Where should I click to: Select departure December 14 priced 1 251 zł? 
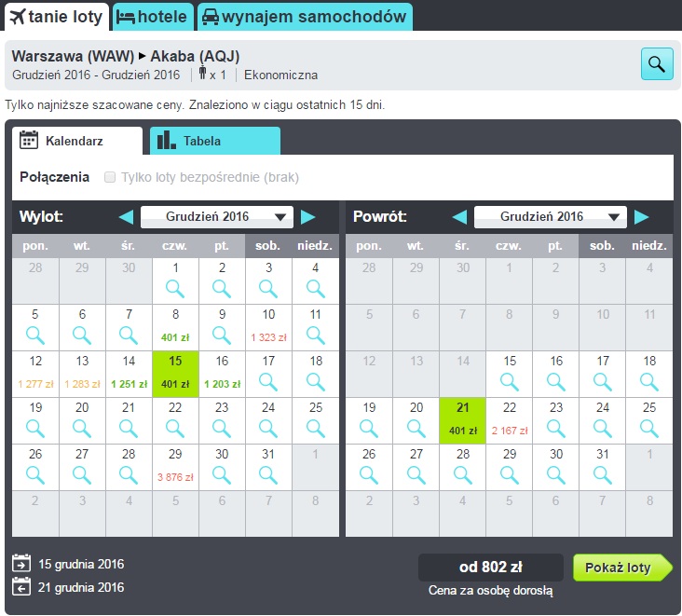click(129, 374)
